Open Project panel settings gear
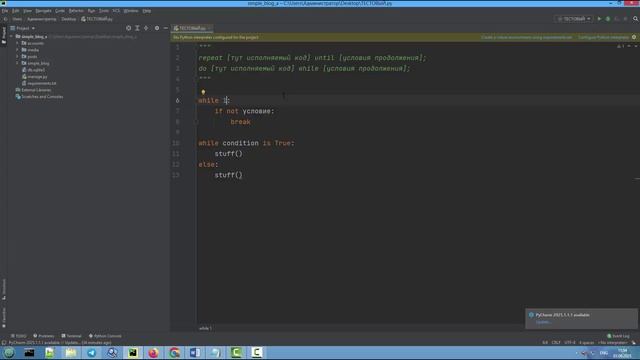640x360 pixels. point(157,28)
